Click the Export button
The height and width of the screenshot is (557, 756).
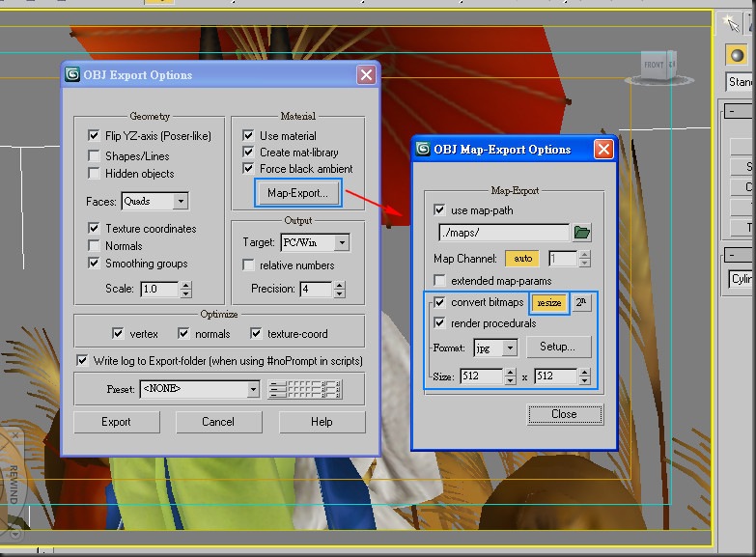pyautogui.click(x=116, y=422)
